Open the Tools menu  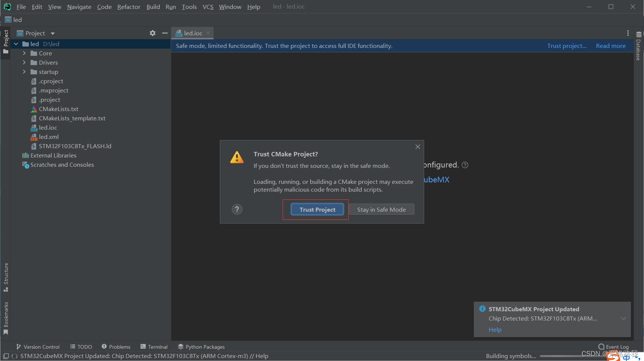pos(189,7)
